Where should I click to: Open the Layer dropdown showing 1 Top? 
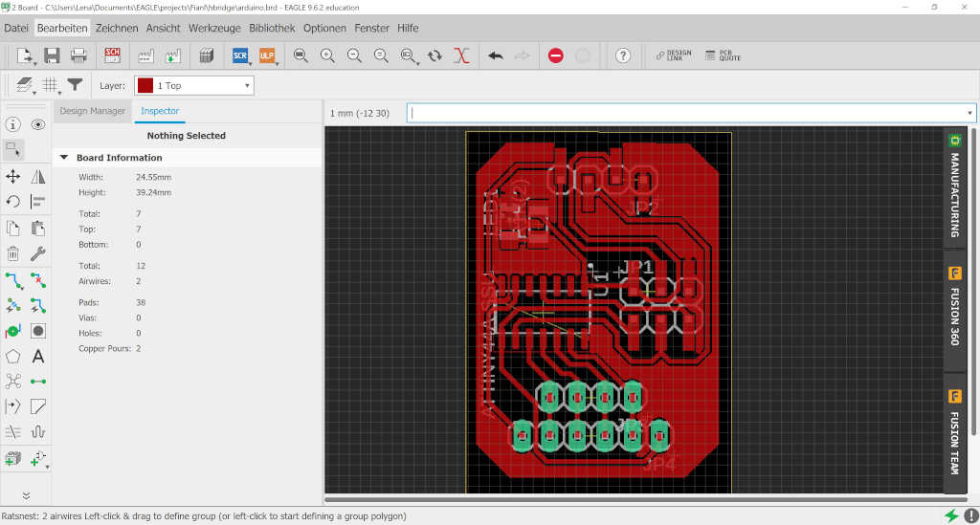tap(193, 85)
